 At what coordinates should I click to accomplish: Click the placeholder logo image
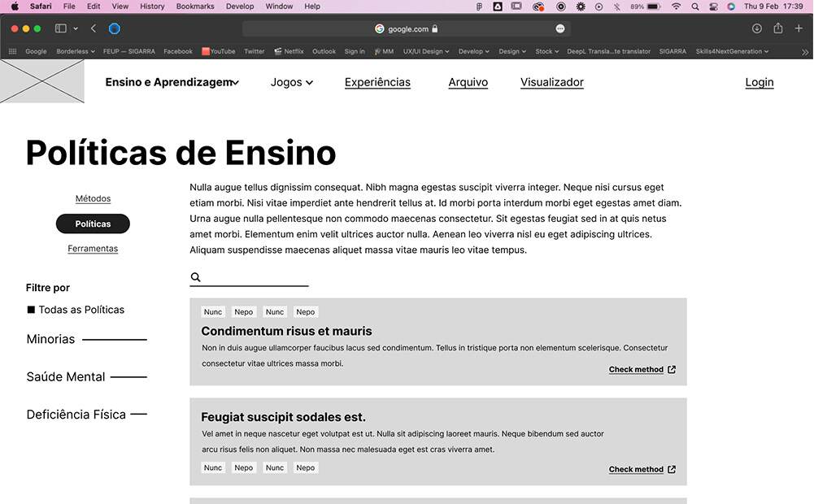[42, 81]
